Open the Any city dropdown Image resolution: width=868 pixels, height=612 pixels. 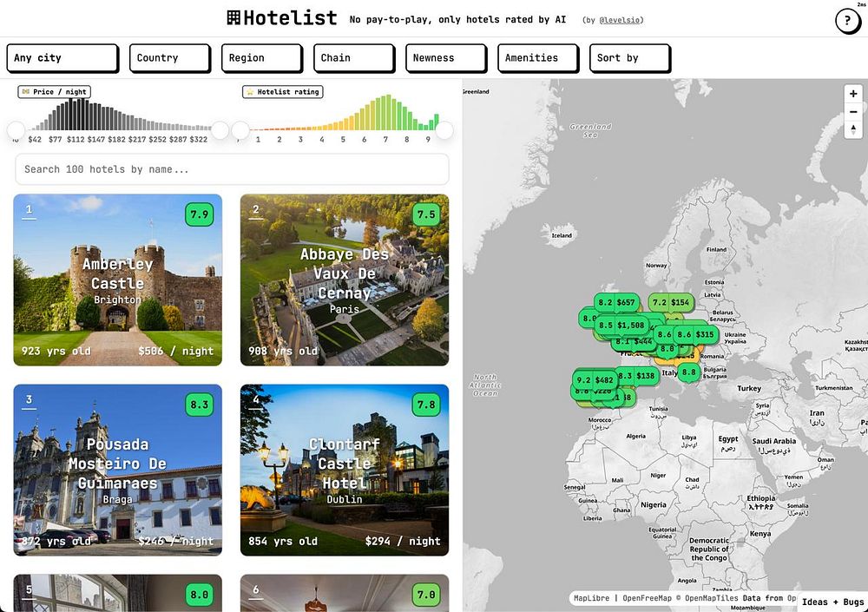(62, 58)
